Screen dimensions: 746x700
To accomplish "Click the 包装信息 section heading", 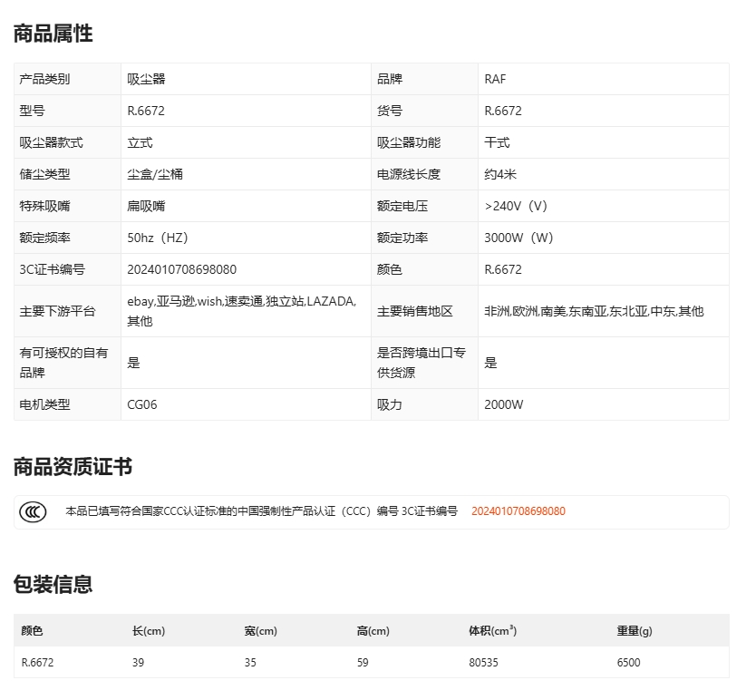I will coord(53,584).
